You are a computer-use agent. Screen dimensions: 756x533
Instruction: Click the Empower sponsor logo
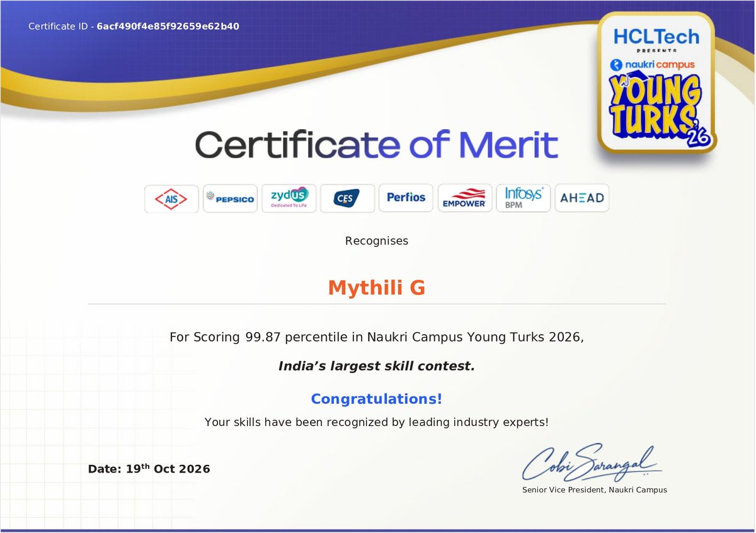(x=464, y=198)
